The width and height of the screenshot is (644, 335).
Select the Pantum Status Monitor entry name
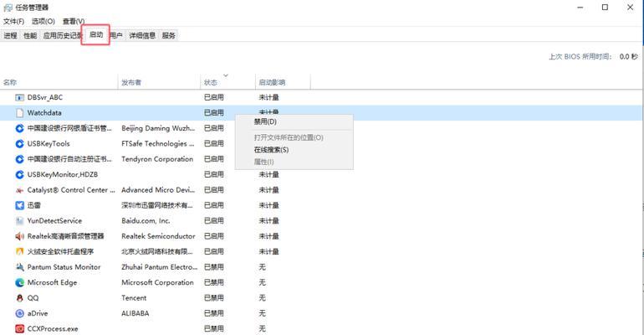[x=64, y=267]
